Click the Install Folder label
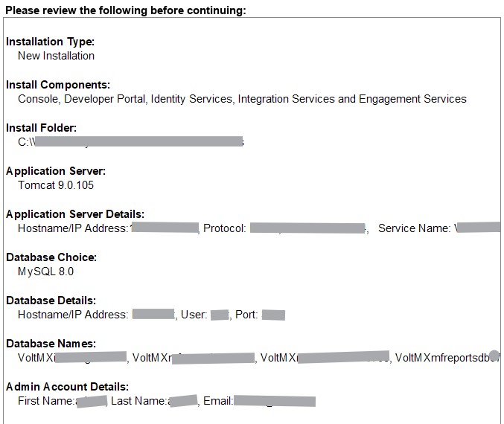The height and width of the screenshot is (424, 504). (x=41, y=128)
